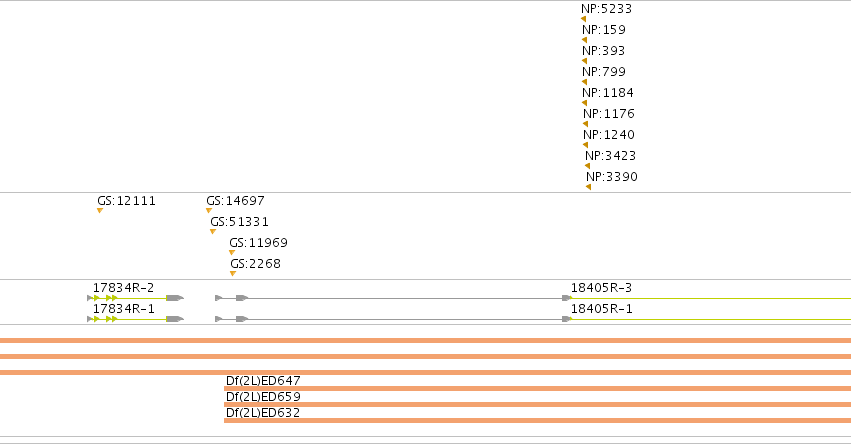The width and height of the screenshot is (851, 444).
Task: Select triangle marker under NP:1240
Action: pos(586,145)
